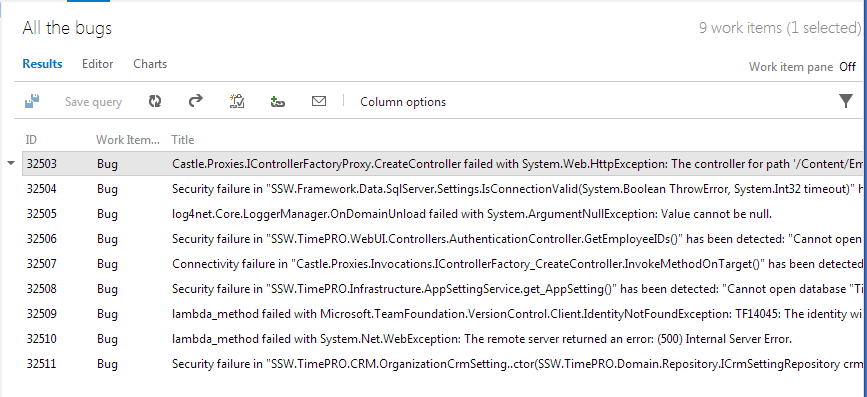Expand the context arrow for bug 32503
The image size is (867, 397).
click(x=11, y=163)
